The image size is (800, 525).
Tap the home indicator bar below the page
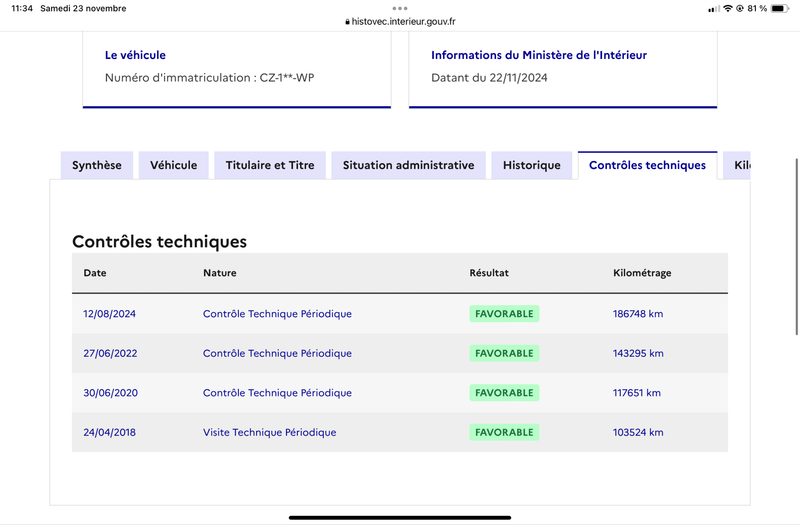(x=400, y=517)
